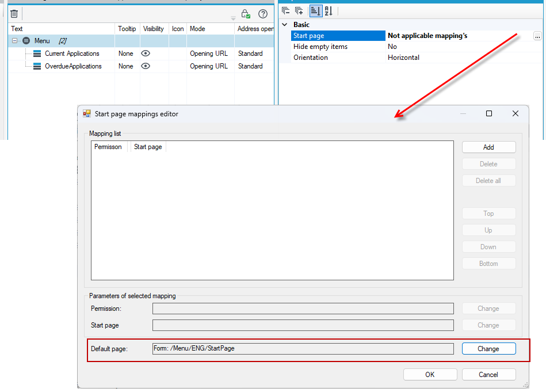Click the trash delete icon in the menu toolbar
This screenshot has height=392, width=546.
[x=14, y=14]
